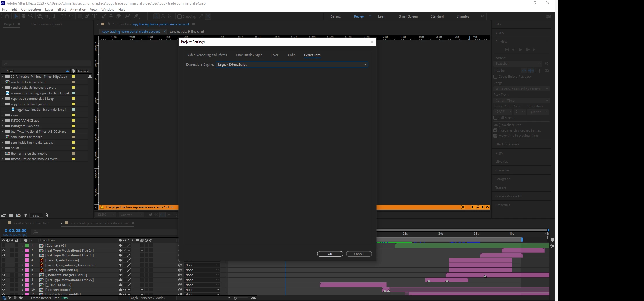Expand the INFOGRAPHICS.aep folder
This screenshot has width=644, height=301.
point(2,121)
